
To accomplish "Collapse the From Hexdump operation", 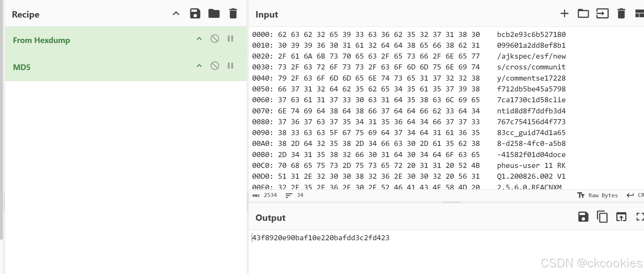I will [x=199, y=39].
